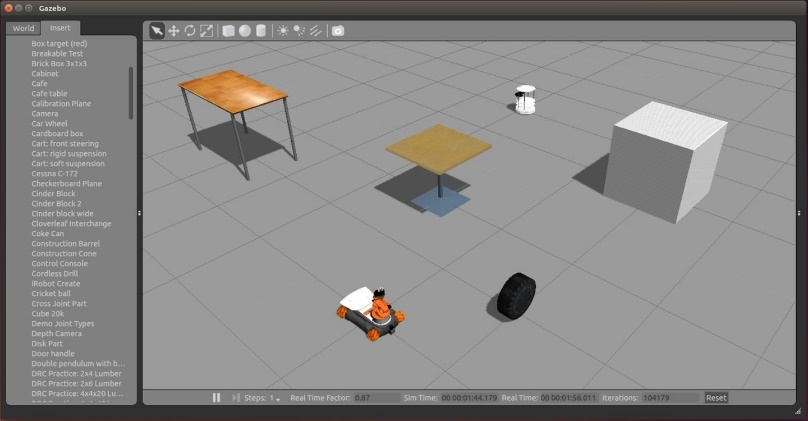Image resolution: width=808 pixels, height=421 pixels.
Task: Add a point light to scene
Action: tap(283, 31)
